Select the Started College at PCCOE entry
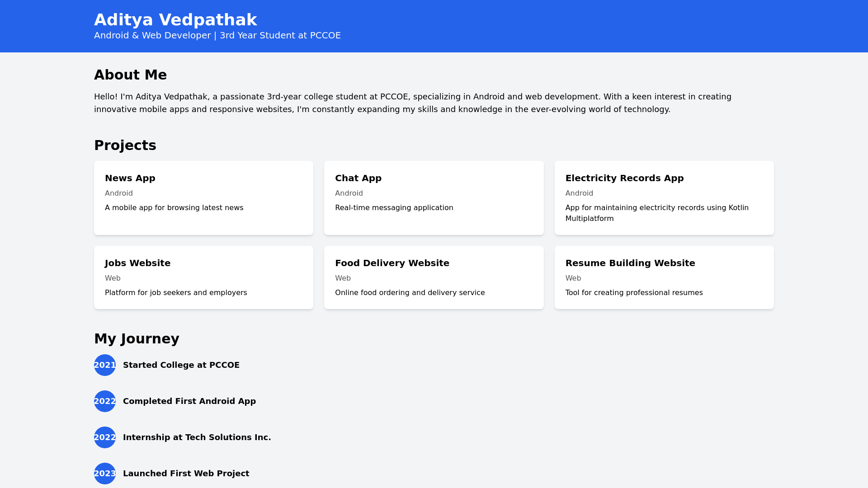The height and width of the screenshot is (488, 868). pos(181,365)
